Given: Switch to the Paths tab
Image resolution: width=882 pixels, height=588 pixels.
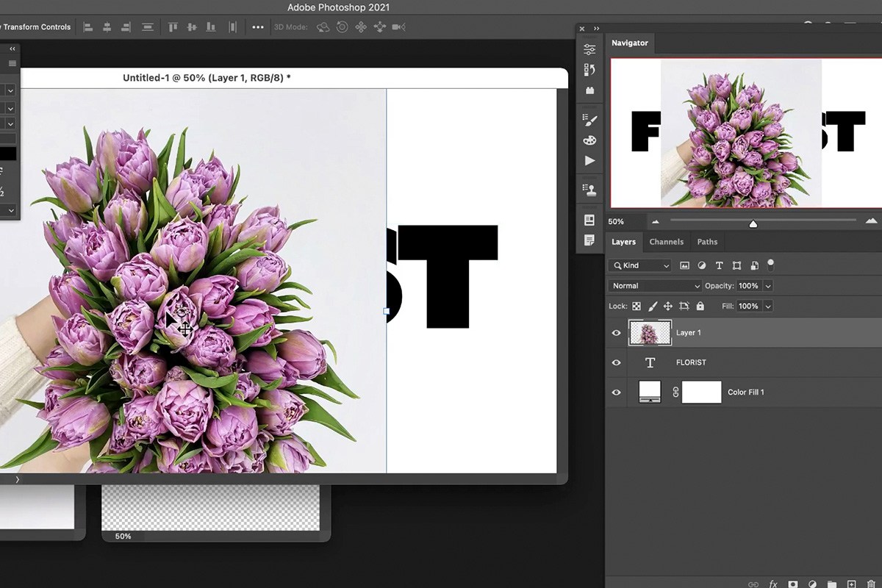Looking at the screenshot, I should coord(707,242).
